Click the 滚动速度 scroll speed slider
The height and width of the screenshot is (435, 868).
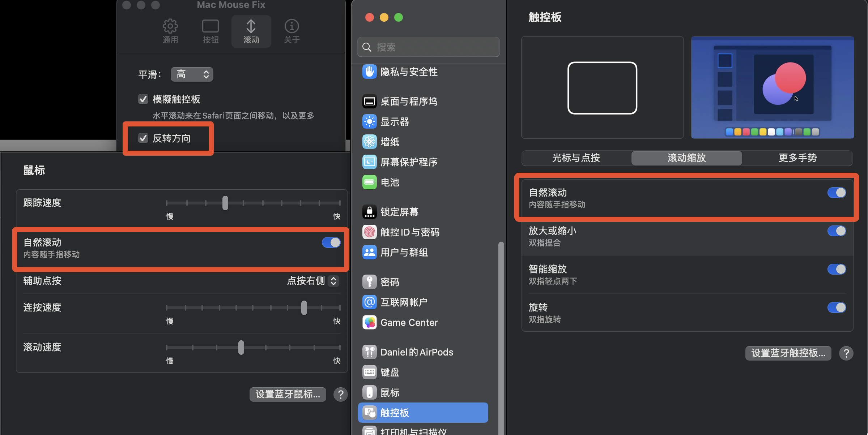(253, 347)
